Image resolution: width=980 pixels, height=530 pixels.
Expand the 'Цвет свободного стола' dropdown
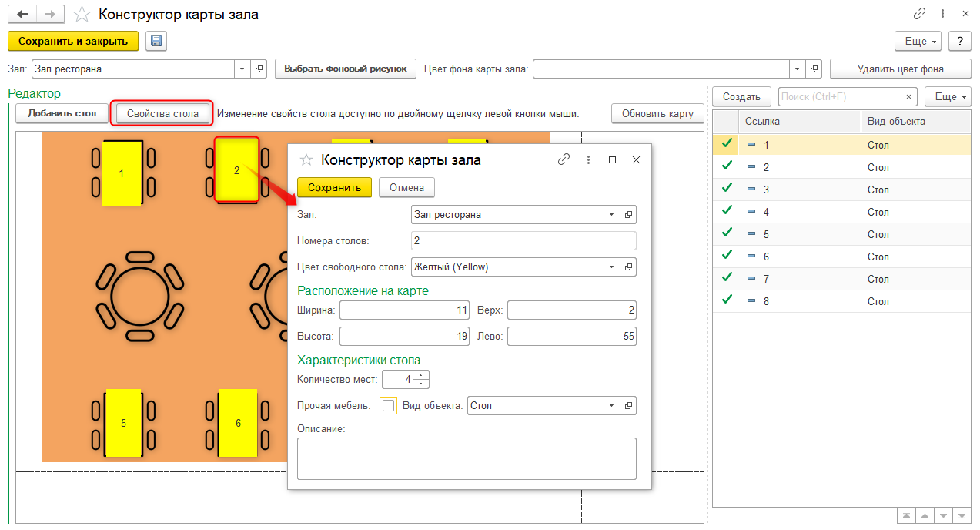pyautogui.click(x=611, y=267)
